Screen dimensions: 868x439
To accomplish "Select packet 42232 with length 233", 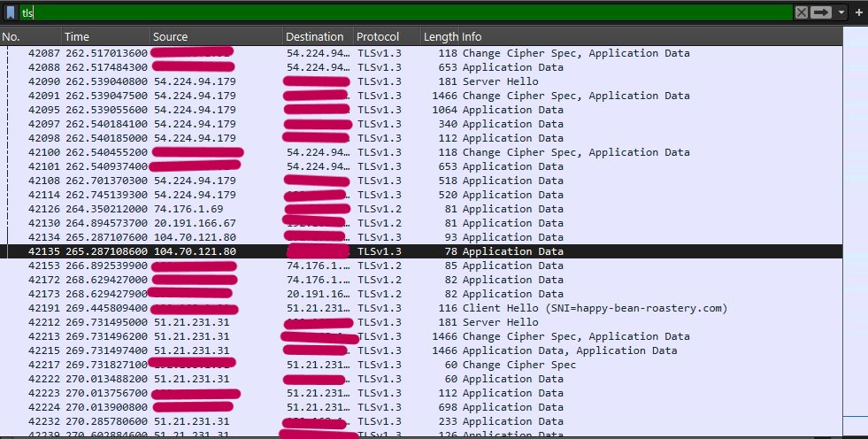I will (421, 421).
